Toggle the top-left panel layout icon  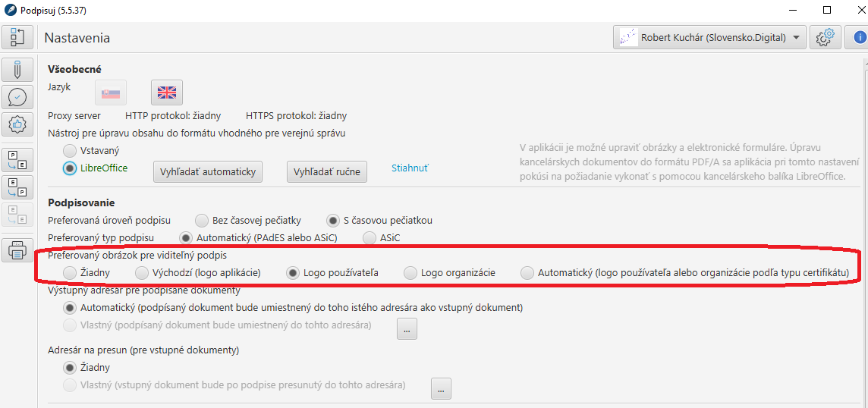18,38
